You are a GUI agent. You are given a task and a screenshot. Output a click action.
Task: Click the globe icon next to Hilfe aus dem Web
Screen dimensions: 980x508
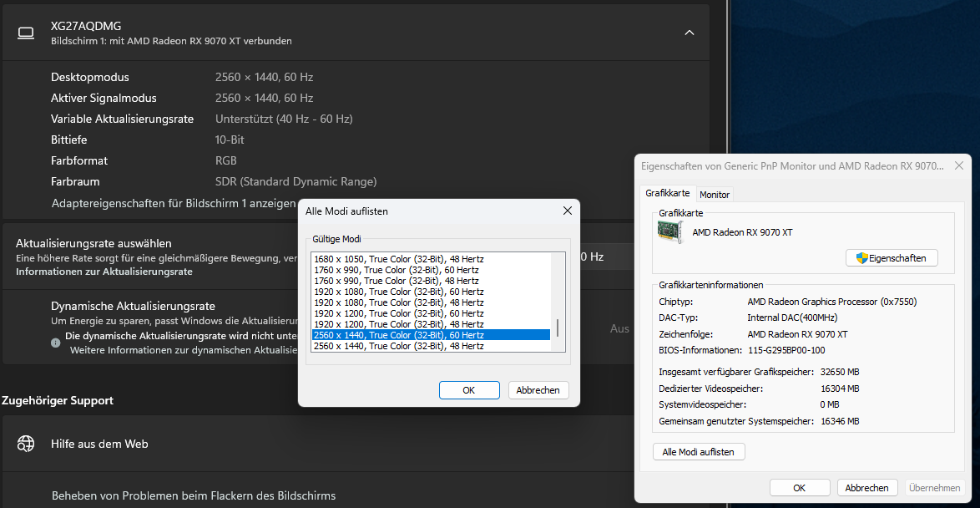[26, 444]
